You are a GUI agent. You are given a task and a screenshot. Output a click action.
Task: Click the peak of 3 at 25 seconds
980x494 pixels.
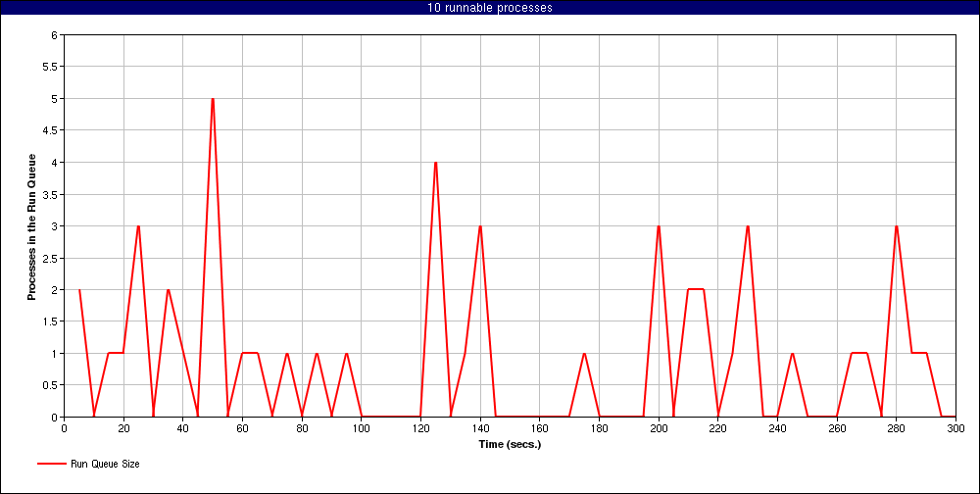tap(138, 225)
